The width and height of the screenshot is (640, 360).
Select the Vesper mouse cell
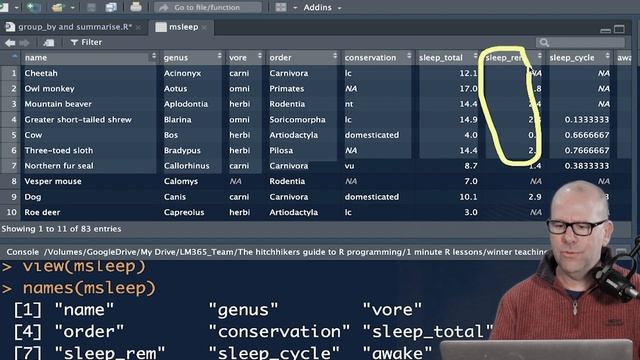coord(53,181)
